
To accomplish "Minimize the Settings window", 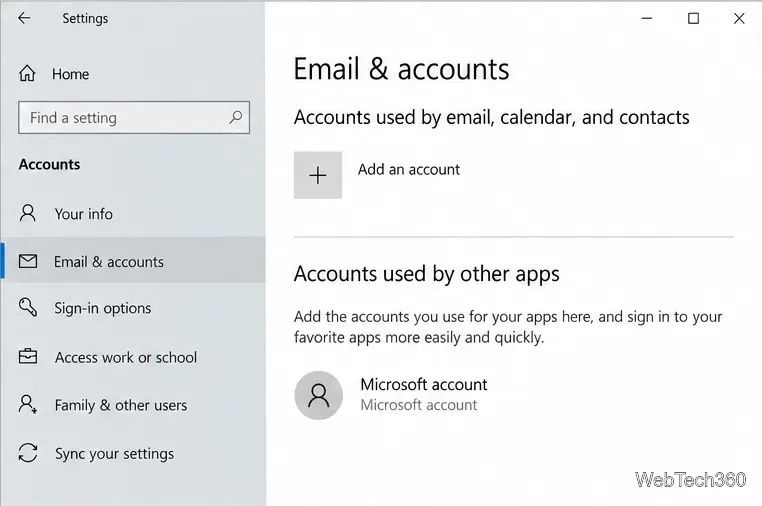I will [647, 18].
